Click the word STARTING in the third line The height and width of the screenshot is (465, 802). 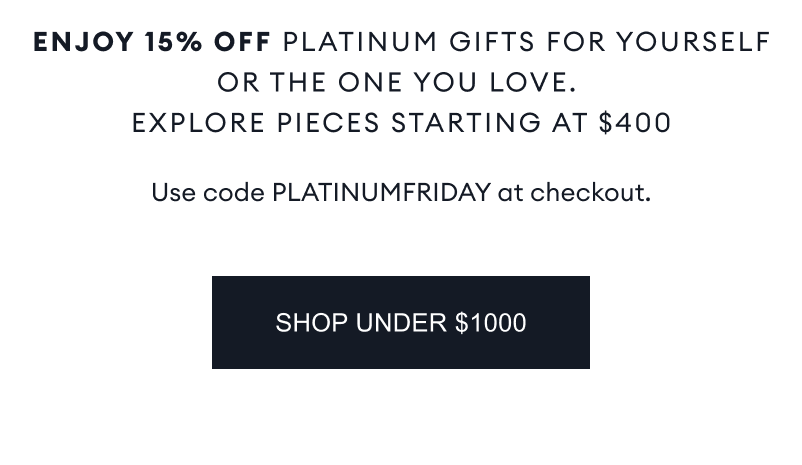coord(465,123)
